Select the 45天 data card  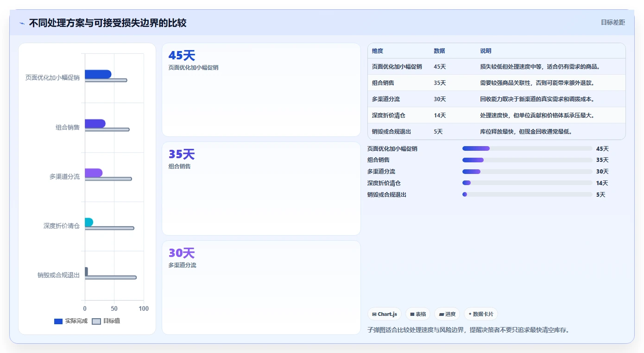(x=261, y=90)
